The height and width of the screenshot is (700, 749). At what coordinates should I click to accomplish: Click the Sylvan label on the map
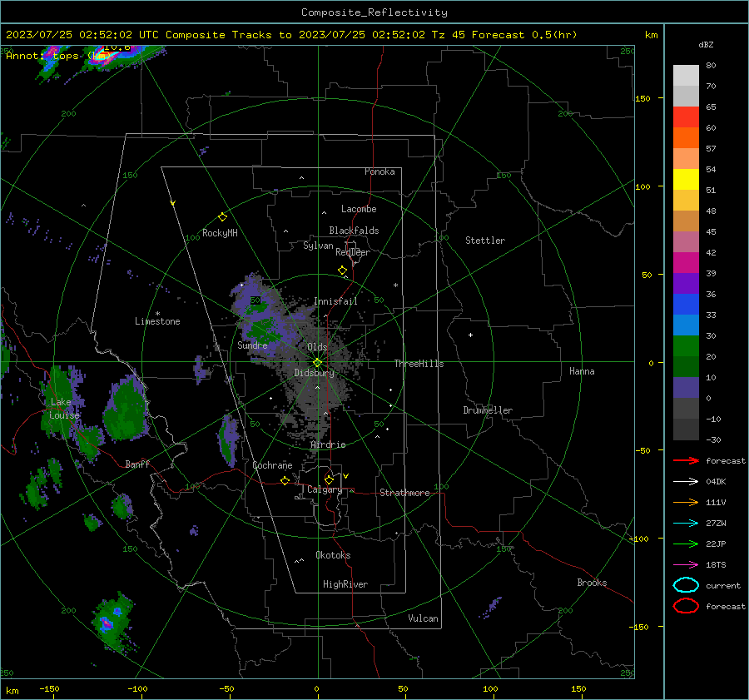click(x=318, y=246)
